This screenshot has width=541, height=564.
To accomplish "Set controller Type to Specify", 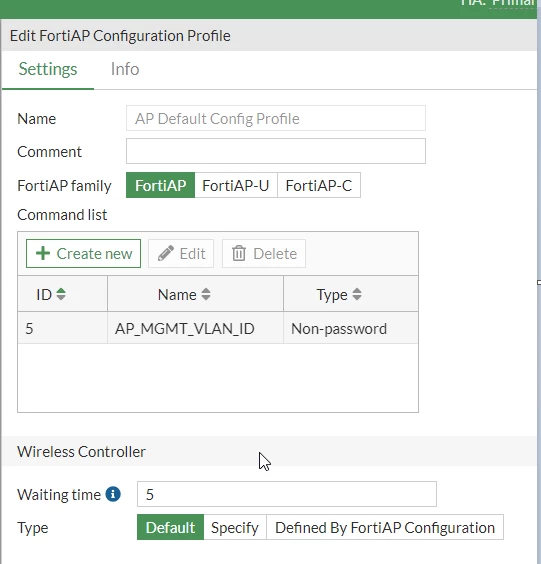I will click(x=235, y=527).
